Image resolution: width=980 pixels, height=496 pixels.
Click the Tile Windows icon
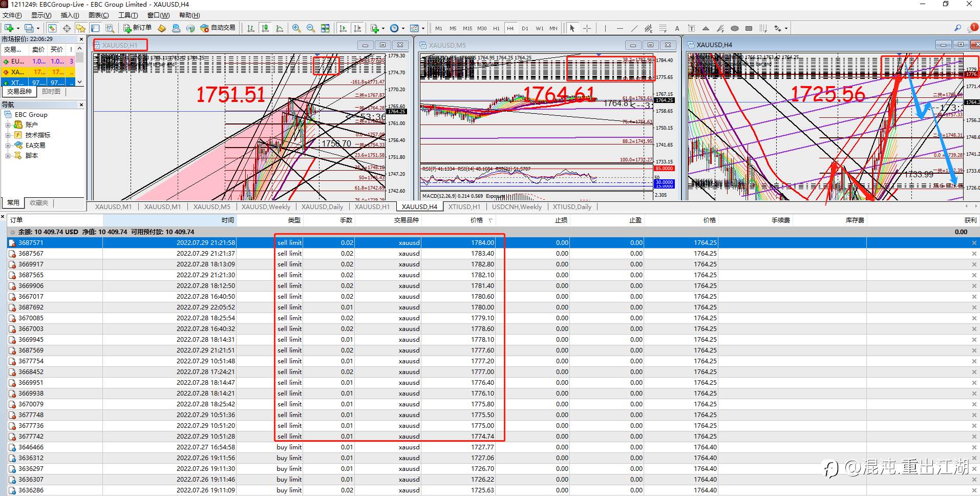point(325,28)
